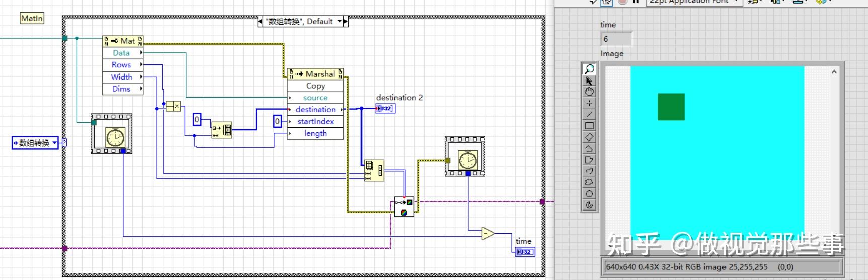Click Tick Count clock in right sequence frame
The height and width of the screenshot is (280, 868).
pos(468,160)
